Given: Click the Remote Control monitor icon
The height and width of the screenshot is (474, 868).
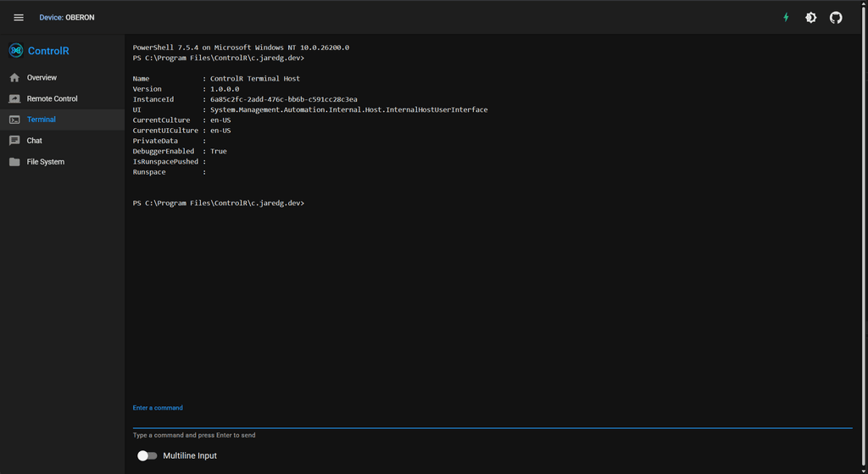Looking at the screenshot, I should click(x=14, y=98).
